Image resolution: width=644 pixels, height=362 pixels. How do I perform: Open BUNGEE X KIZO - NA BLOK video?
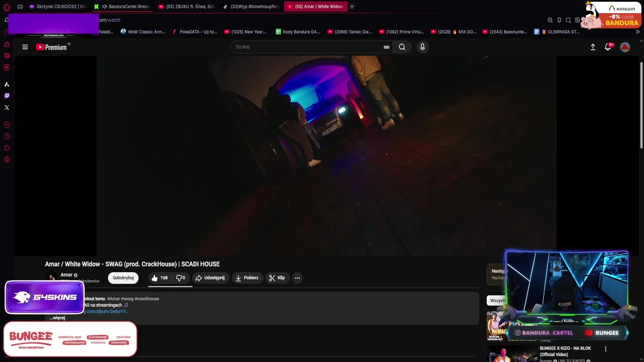click(566, 351)
